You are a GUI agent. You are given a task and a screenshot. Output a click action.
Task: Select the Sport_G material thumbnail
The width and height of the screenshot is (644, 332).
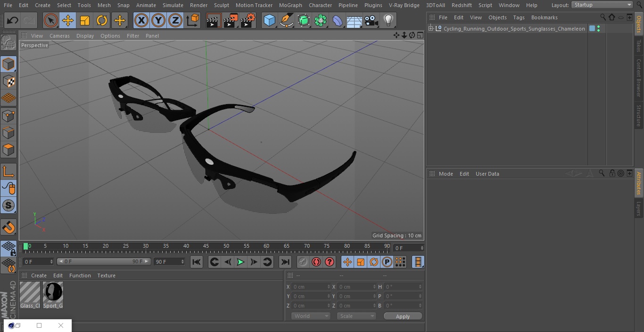(53, 295)
